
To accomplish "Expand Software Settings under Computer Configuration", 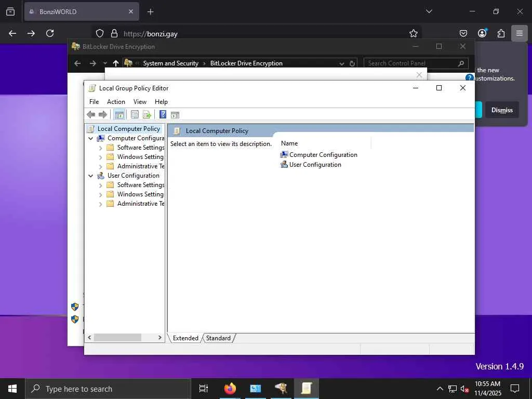I will [x=100, y=148].
